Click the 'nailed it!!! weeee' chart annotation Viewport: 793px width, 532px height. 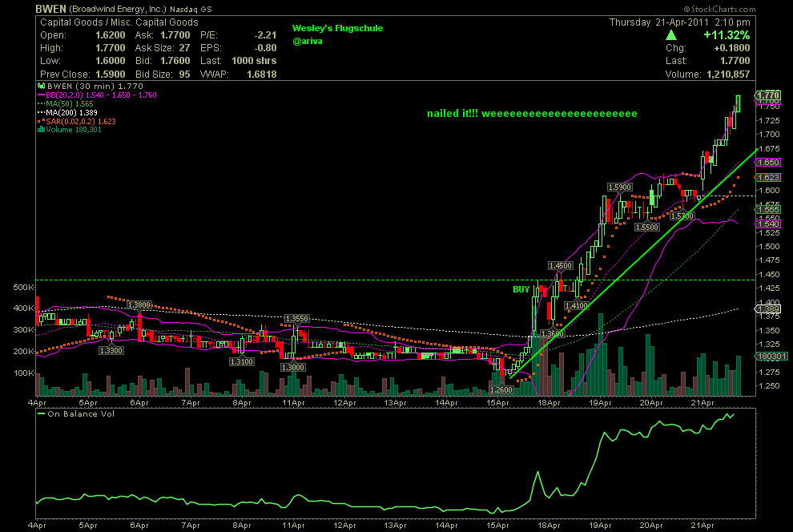pyautogui.click(x=532, y=113)
